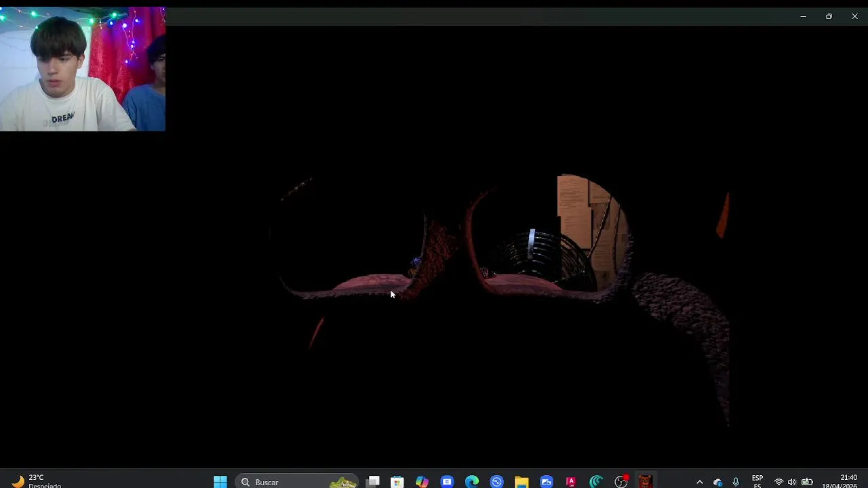The width and height of the screenshot is (868, 488).
Task: Minimize the game window
Action: click(x=803, y=16)
